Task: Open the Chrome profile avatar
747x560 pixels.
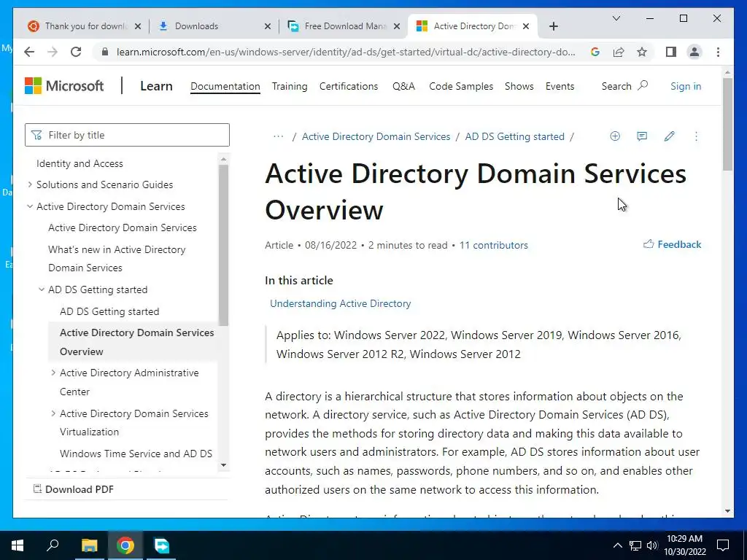Action: [694, 52]
